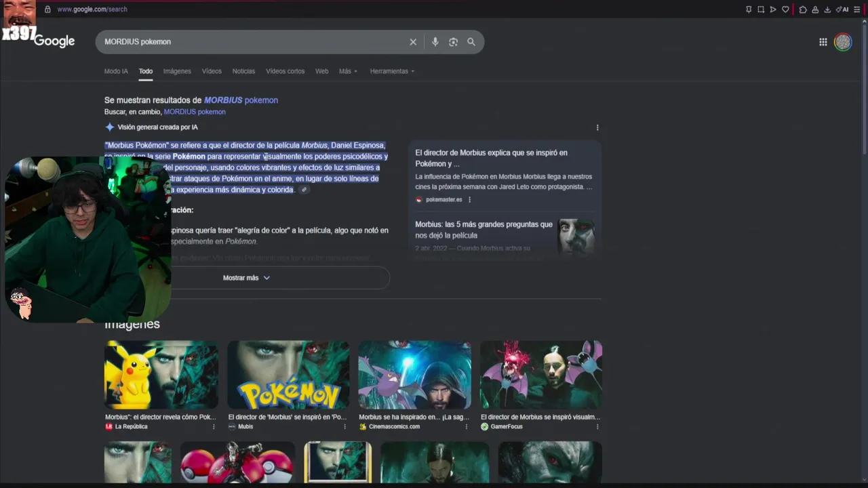Open the Cinemascomics bat Pokémon thumbnail
The width and height of the screenshot is (868, 488).
pyautogui.click(x=414, y=375)
